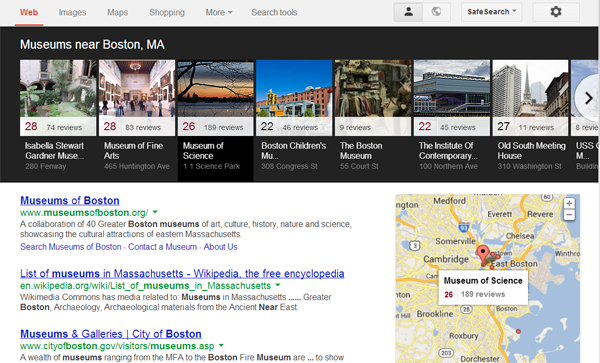600x363 pixels.
Task: Open the More menu dropdown
Action: pyautogui.click(x=219, y=12)
